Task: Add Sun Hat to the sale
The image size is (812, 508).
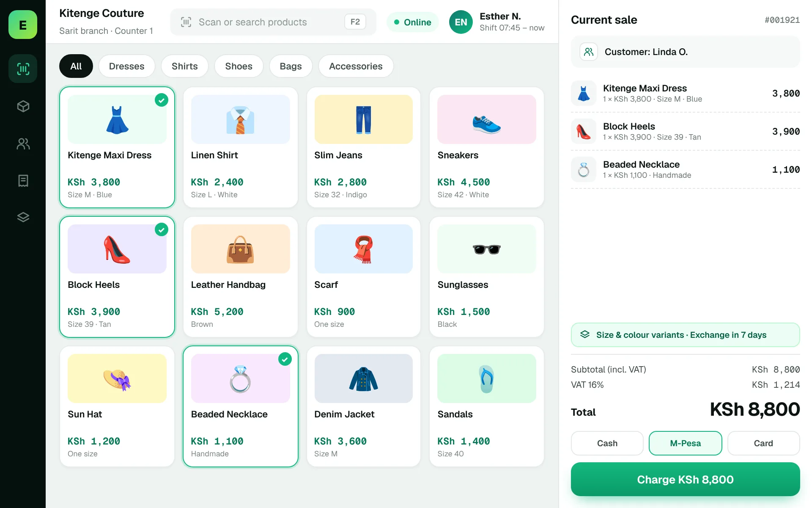Action: [x=117, y=406]
